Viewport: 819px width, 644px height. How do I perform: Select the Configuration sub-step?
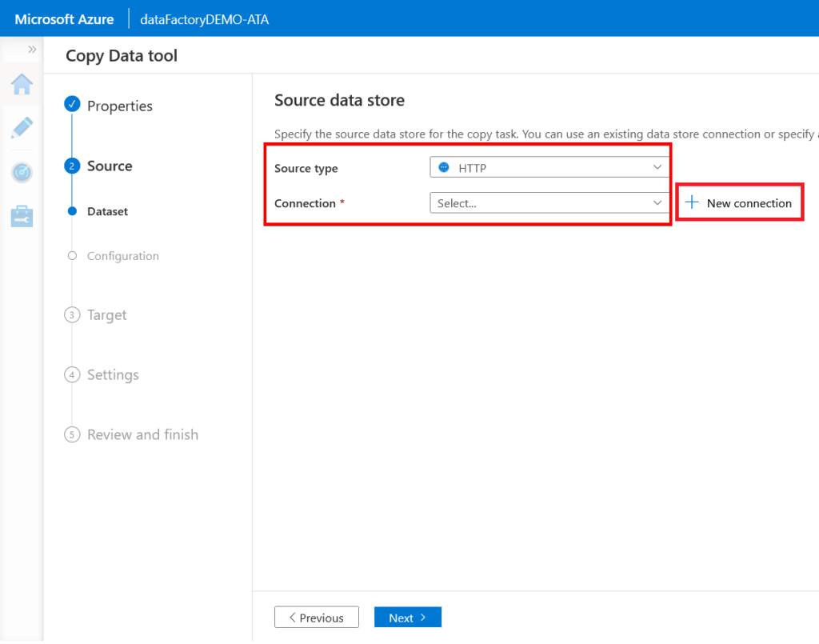pyautogui.click(x=123, y=255)
